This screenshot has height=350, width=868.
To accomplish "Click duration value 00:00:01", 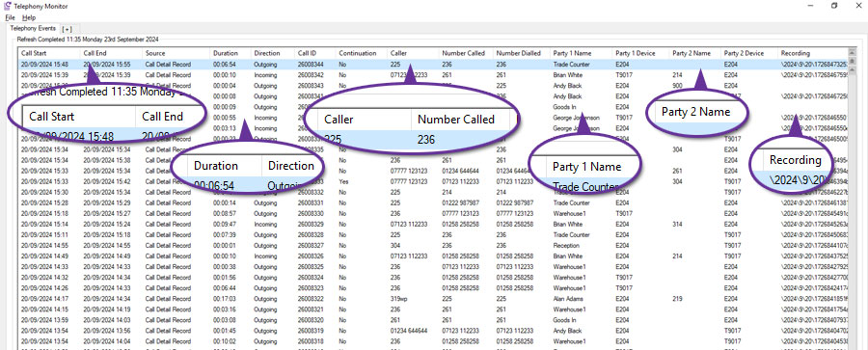I will (224, 245).
